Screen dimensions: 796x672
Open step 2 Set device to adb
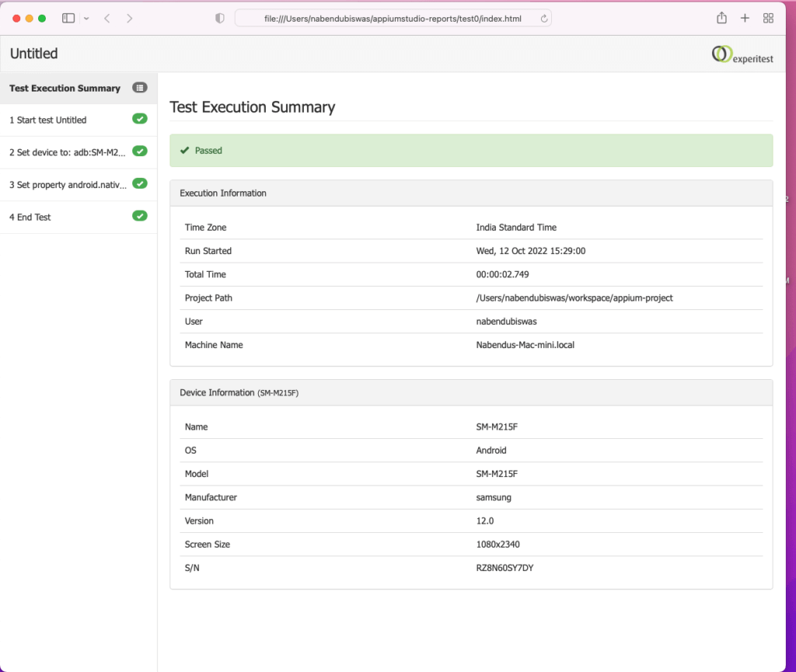click(x=67, y=152)
